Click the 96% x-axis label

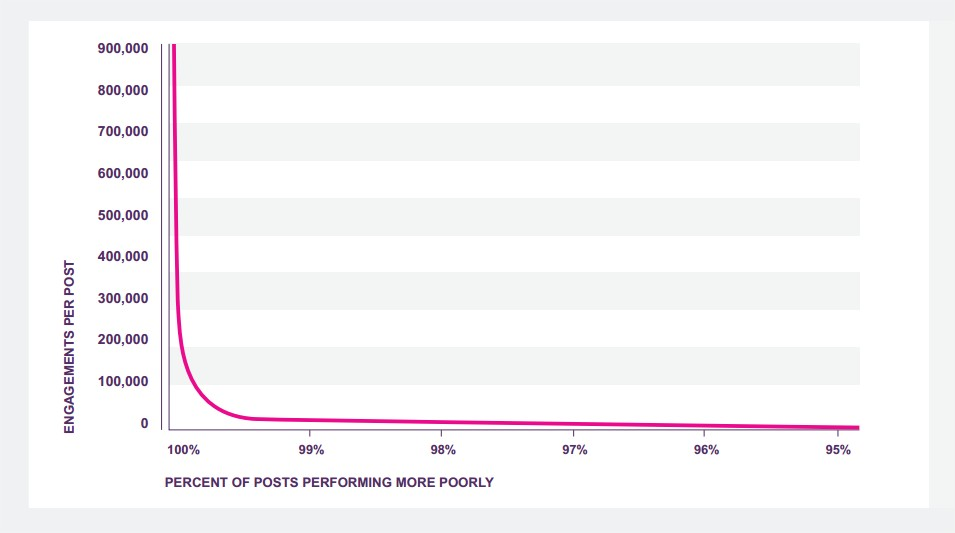coord(706,450)
